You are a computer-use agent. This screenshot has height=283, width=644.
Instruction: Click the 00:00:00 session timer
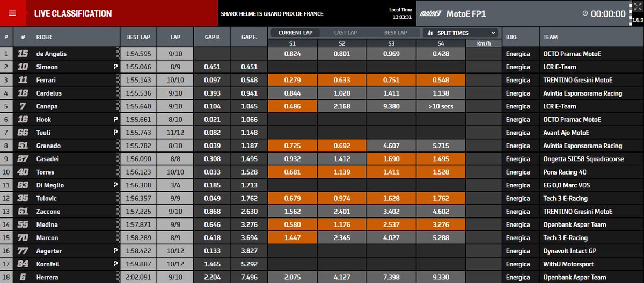[x=608, y=14]
